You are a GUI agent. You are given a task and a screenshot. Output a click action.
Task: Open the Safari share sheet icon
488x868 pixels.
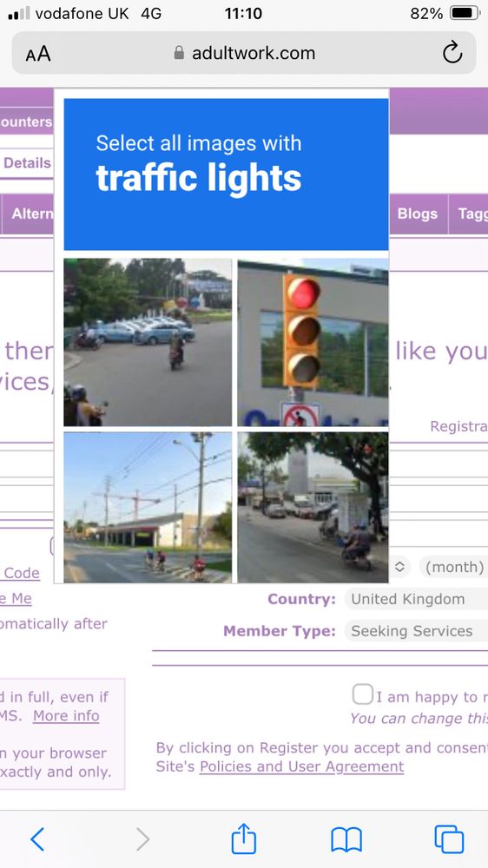coord(244,838)
